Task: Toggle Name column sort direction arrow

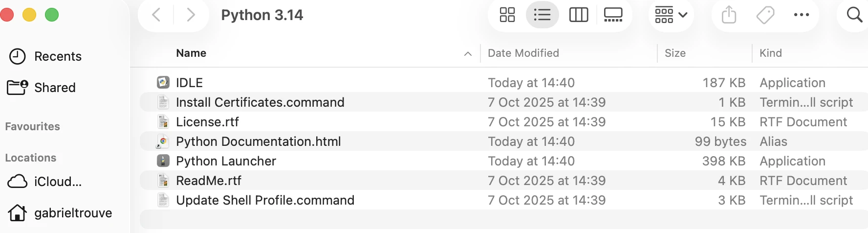Action: tap(468, 53)
